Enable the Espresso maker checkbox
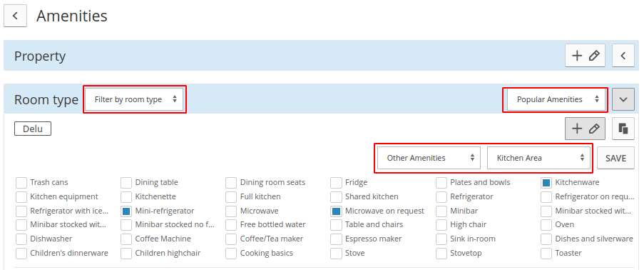This screenshot has width=644, height=270. pos(336,239)
